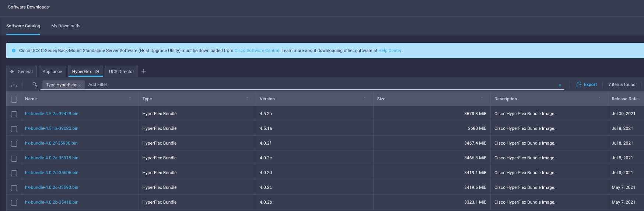The width and height of the screenshot is (644, 211).
Task: Sort the table by the Type column
Action: (x=247, y=99)
